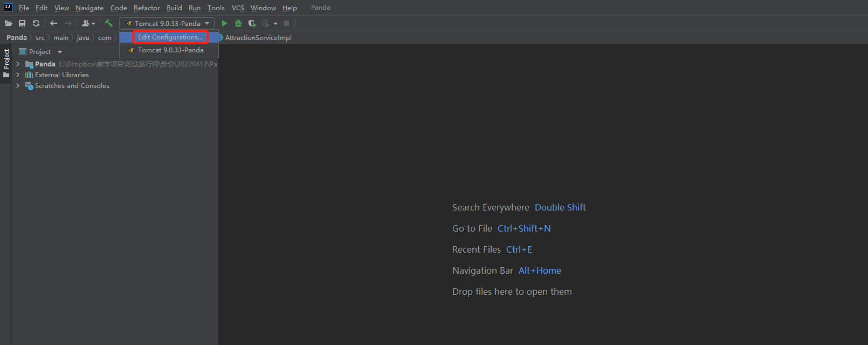
Task: Open the Tools menu
Action: (x=216, y=8)
